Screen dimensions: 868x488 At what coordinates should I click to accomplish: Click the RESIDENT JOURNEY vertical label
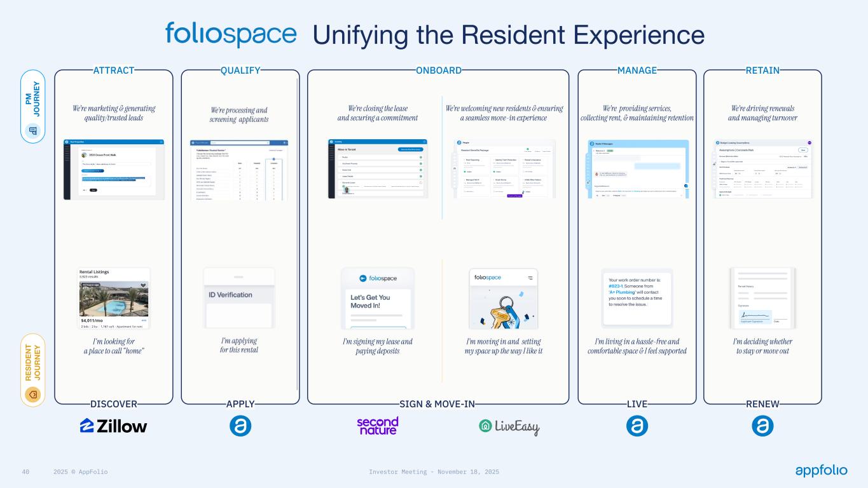[x=33, y=363]
